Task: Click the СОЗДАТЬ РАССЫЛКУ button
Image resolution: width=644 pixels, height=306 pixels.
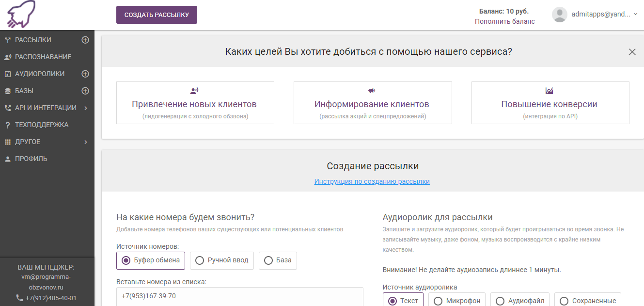Action: 156,15
